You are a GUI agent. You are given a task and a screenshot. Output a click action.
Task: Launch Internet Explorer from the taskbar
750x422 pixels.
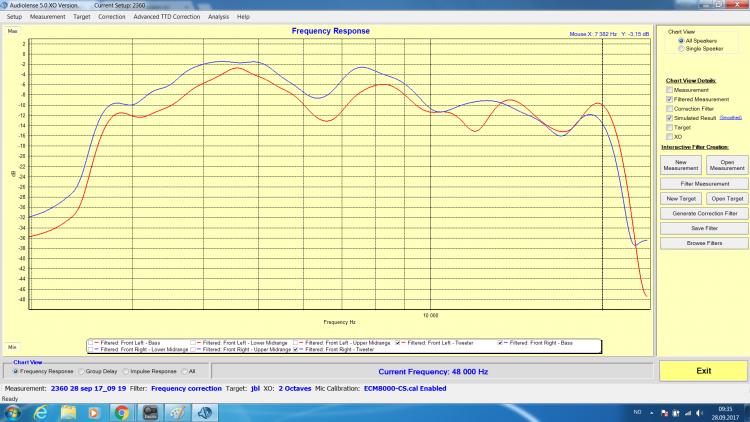click(41, 411)
